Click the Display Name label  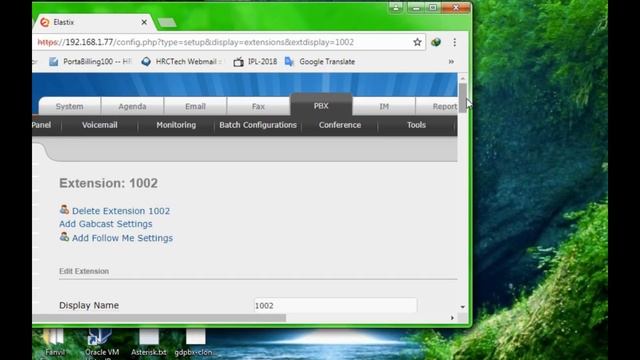(89, 305)
